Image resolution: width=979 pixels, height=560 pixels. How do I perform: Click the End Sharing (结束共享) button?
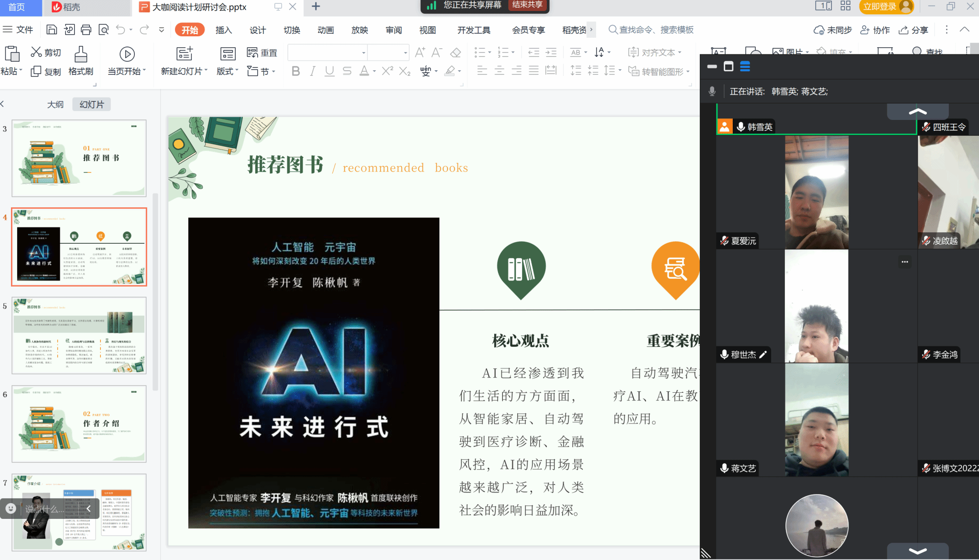click(527, 5)
